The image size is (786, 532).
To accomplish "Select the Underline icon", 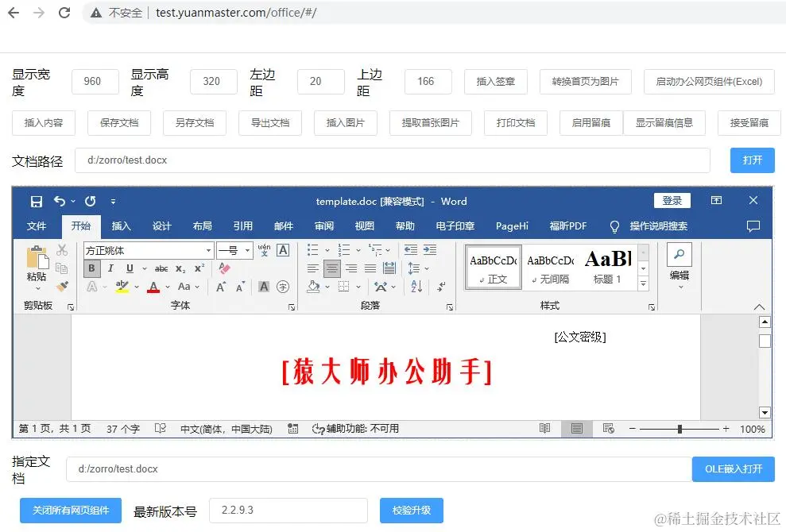I will pyautogui.click(x=130, y=268).
